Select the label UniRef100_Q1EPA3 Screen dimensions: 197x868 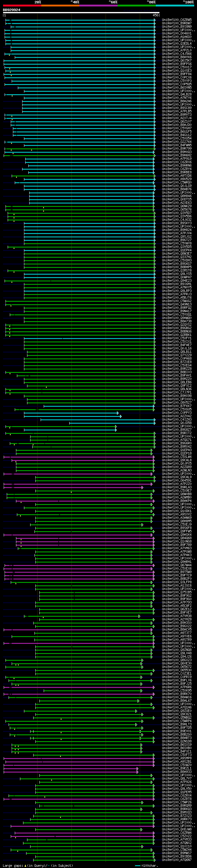[x=177, y=450]
